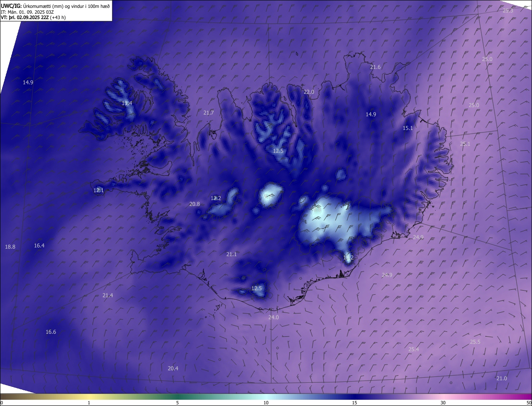Click the color scale tick label 30
The height and width of the screenshot is (406, 532).
click(443, 403)
